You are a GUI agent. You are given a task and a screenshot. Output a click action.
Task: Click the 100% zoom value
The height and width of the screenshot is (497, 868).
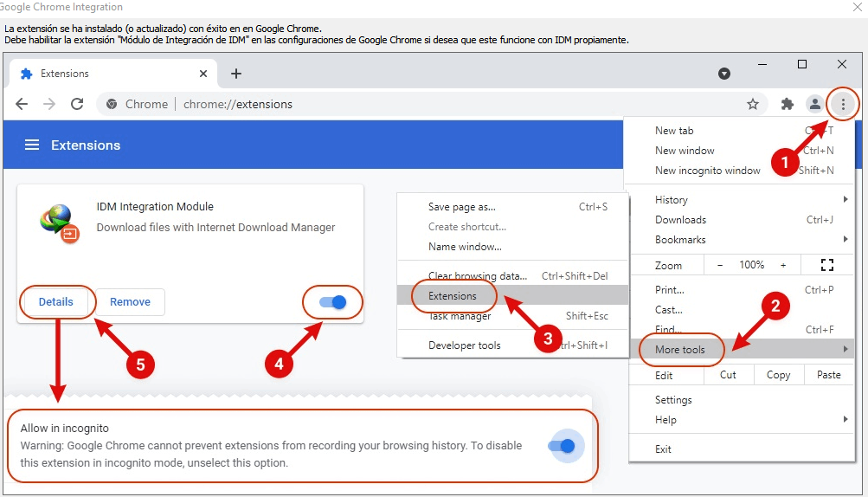click(x=751, y=266)
